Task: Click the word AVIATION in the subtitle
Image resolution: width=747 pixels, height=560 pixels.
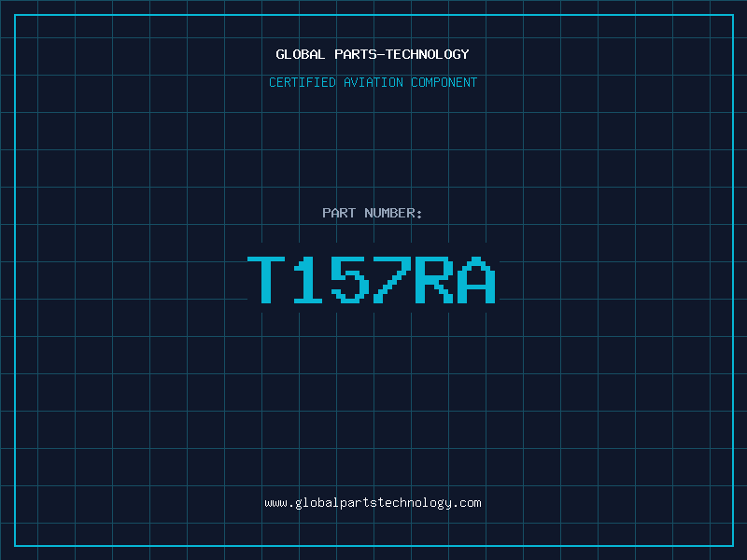Action: tap(373, 82)
